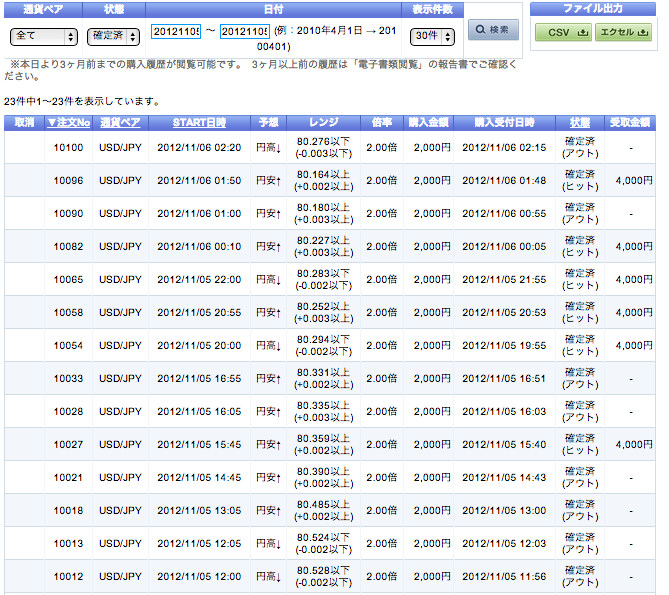Click range cell 80.276以下
Screen dimensions: 669x595
[323, 148]
